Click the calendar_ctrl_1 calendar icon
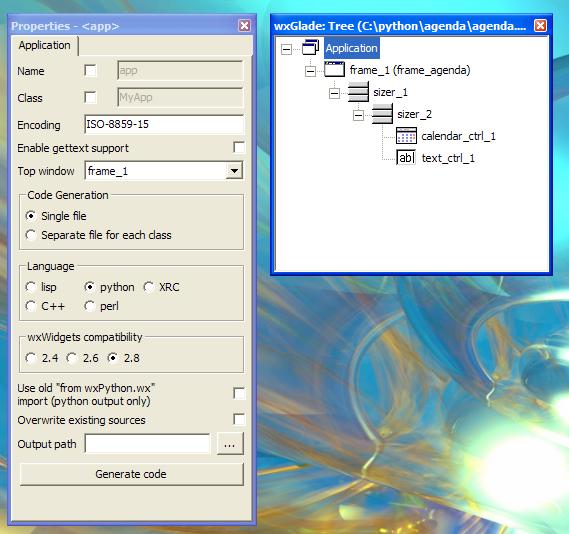 click(406, 136)
